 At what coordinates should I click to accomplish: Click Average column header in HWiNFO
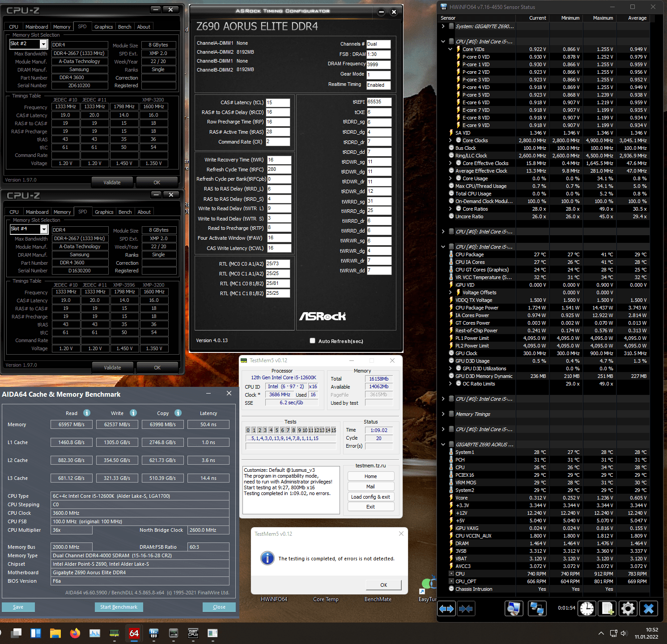click(637, 18)
